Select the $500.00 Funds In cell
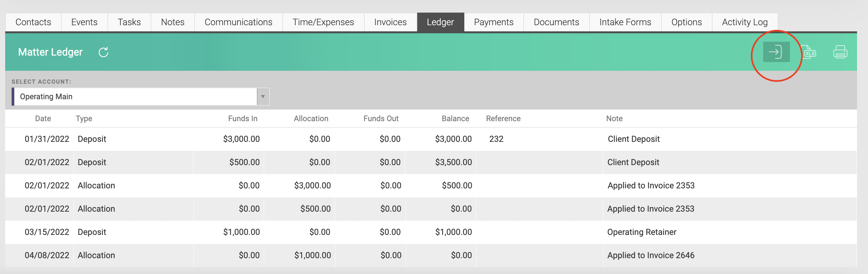The image size is (868, 274). coord(244,162)
